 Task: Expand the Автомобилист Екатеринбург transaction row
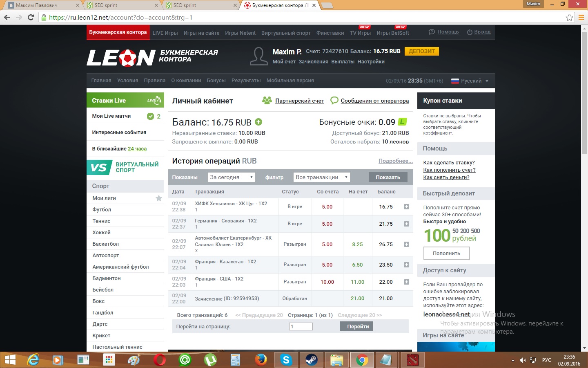(406, 245)
